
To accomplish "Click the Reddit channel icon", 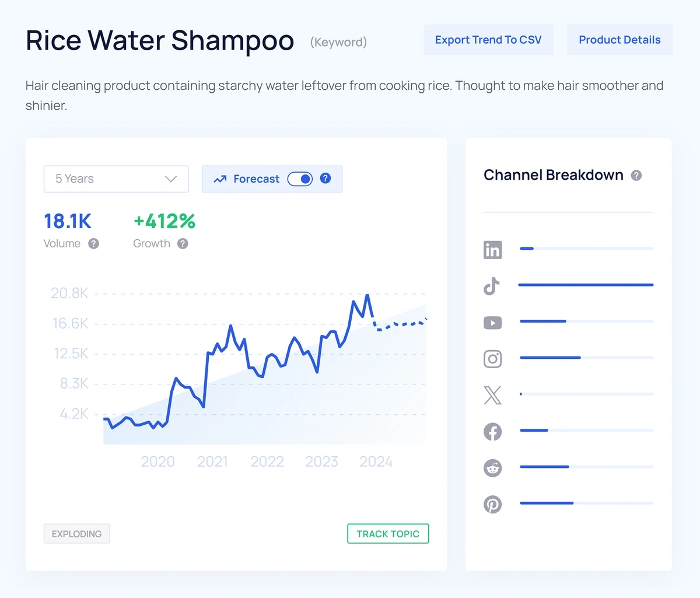I will (x=492, y=468).
